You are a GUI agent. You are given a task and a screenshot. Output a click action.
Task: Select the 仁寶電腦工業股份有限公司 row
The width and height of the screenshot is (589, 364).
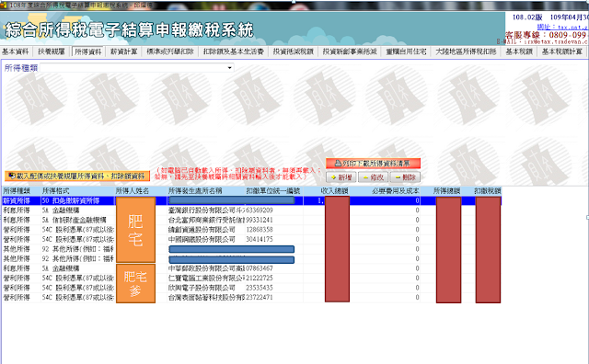click(x=251, y=279)
